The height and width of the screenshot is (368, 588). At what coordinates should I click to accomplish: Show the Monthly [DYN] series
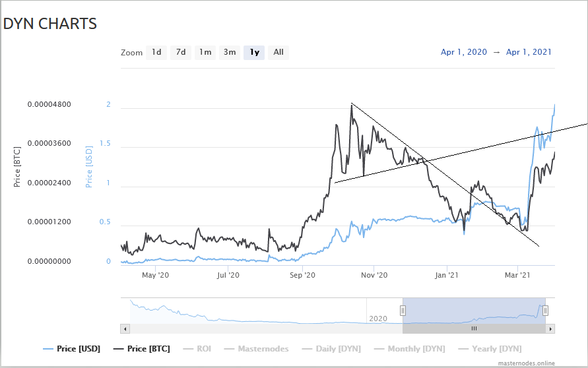coord(410,349)
